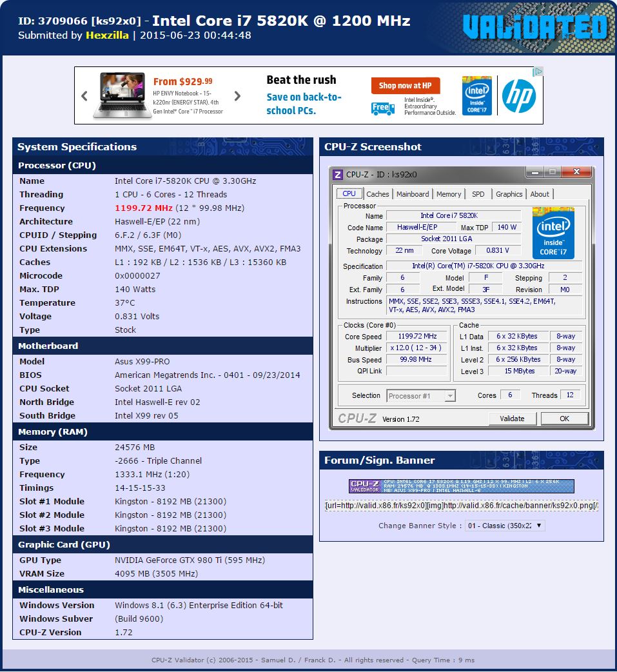
Task: Switch to the SPD tab
Action: pyautogui.click(x=478, y=194)
